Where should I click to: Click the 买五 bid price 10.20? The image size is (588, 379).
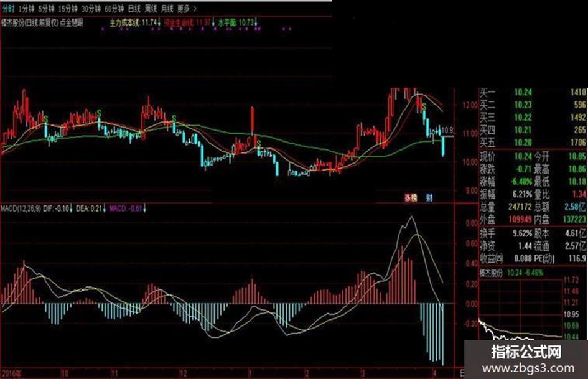[523, 143]
